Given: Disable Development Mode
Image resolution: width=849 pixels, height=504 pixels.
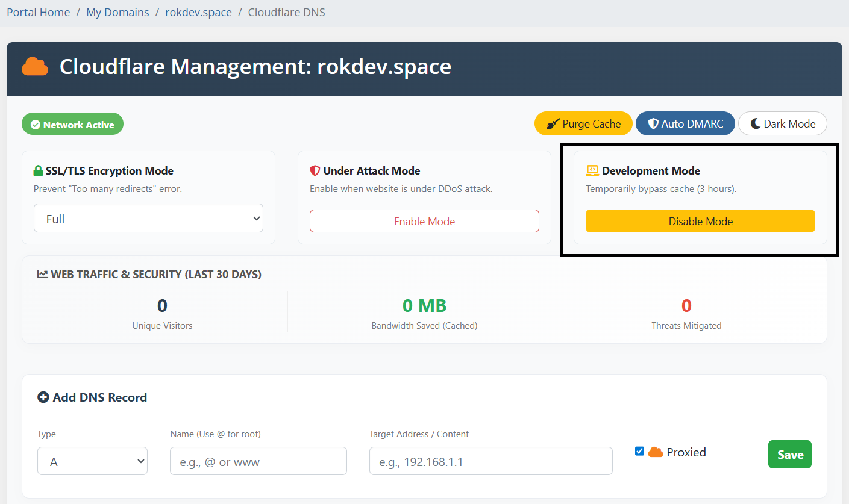Looking at the screenshot, I should pyautogui.click(x=700, y=221).
